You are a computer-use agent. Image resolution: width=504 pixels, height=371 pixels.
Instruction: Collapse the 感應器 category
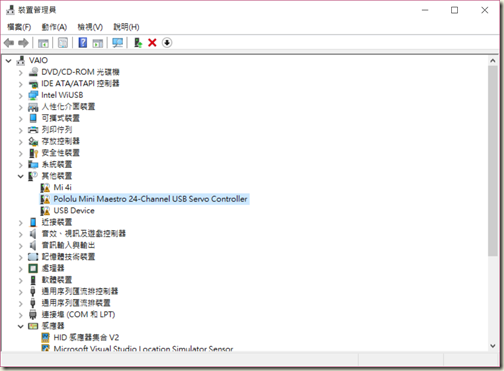pyautogui.click(x=21, y=326)
